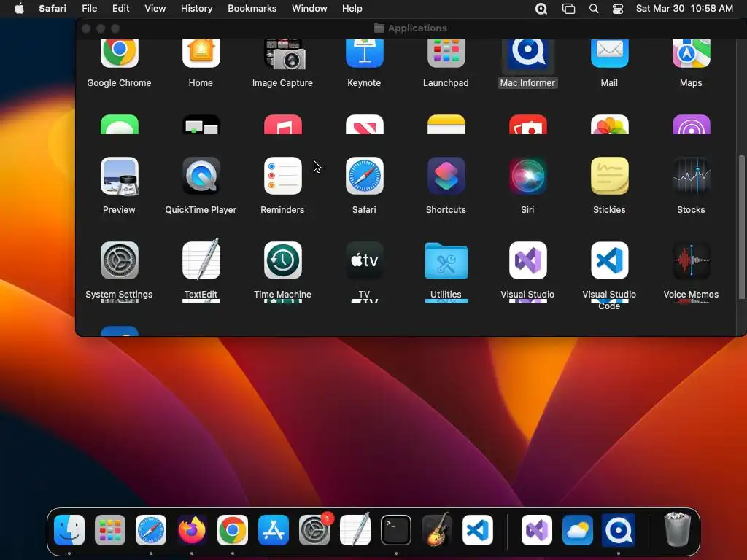Open the Safari menu in menu bar
Image resolution: width=747 pixels, height=560 pixels.
tap(53, 9)
